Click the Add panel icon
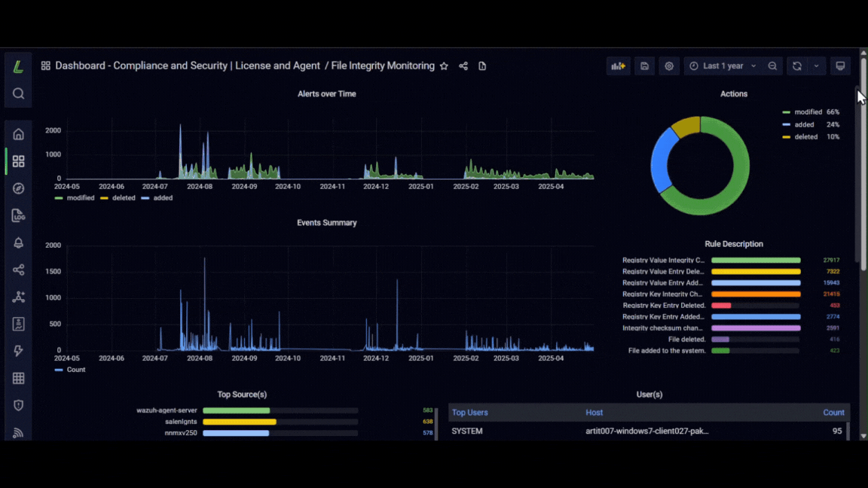 tap(619, 66)
